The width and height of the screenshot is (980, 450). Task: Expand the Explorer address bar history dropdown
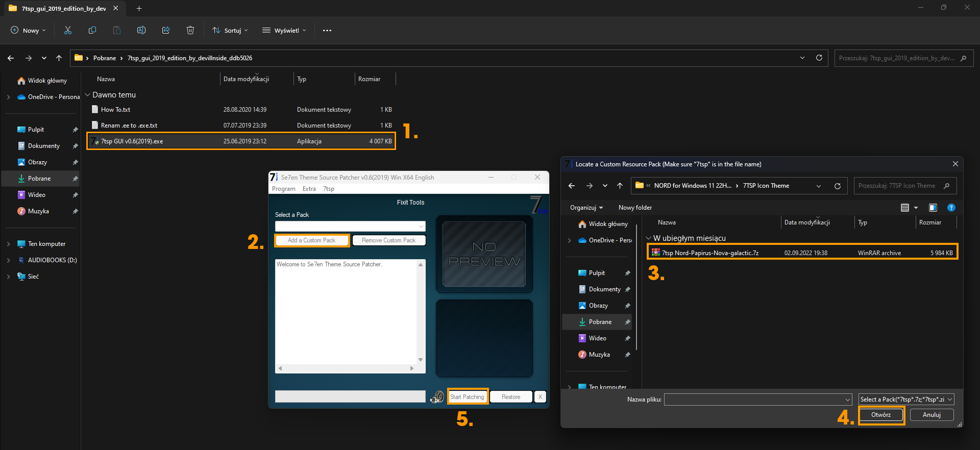click(x=802, y=58)
